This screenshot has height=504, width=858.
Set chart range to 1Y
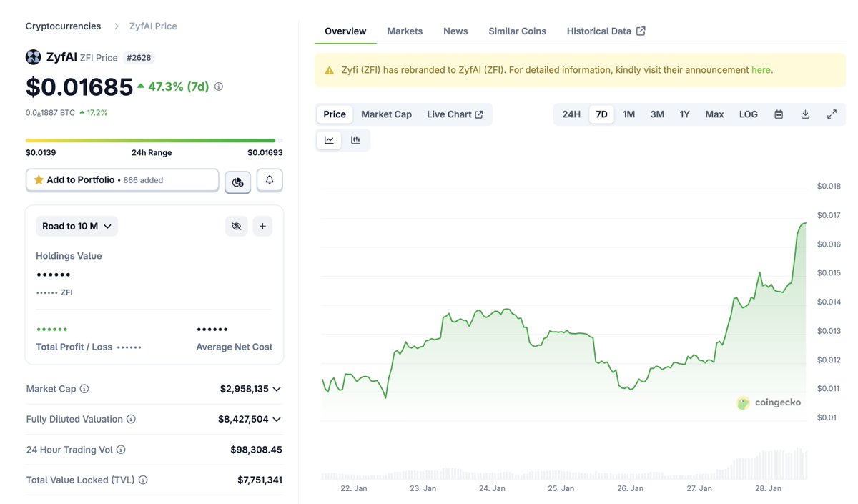(684, 114)
